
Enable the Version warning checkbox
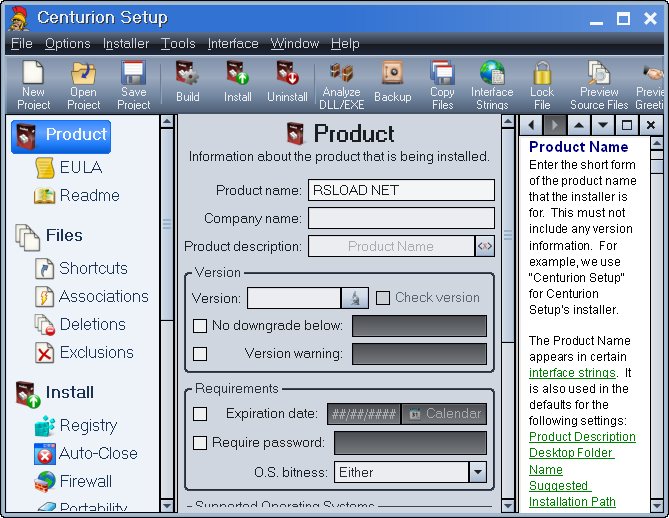[200, 354]
